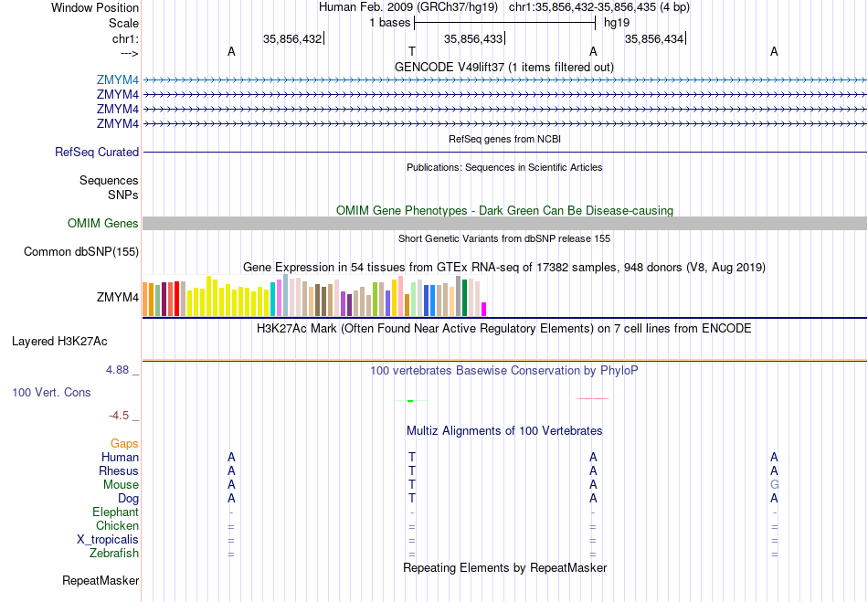Click the Zebrafish species label
The image size is (868, 602).
pos(114,554)
